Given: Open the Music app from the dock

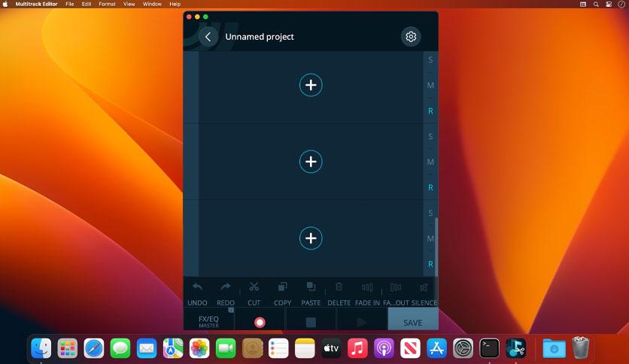Looking at the screenshot, I should click(x=357, y=348).
